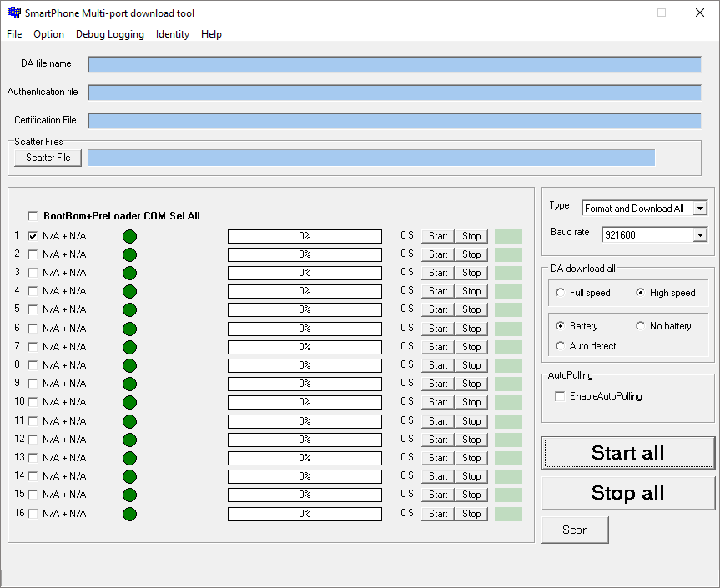
Task: Uncheck the port 1 checkbox
Action: point(33,236)
